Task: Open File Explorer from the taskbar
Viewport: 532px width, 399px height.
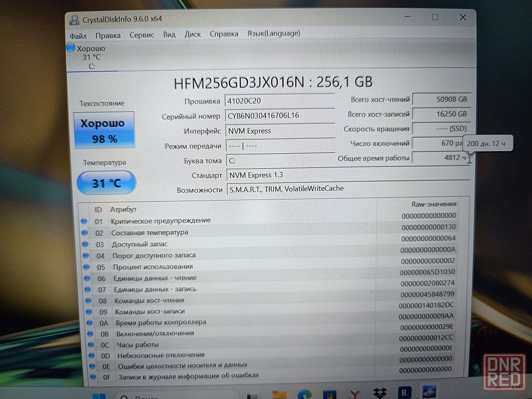Action: tap(280, 395)
